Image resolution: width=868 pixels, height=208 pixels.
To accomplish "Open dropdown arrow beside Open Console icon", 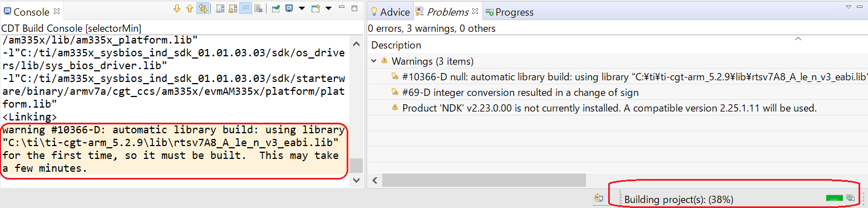I will pyautogui.click(x=329, y=8).
